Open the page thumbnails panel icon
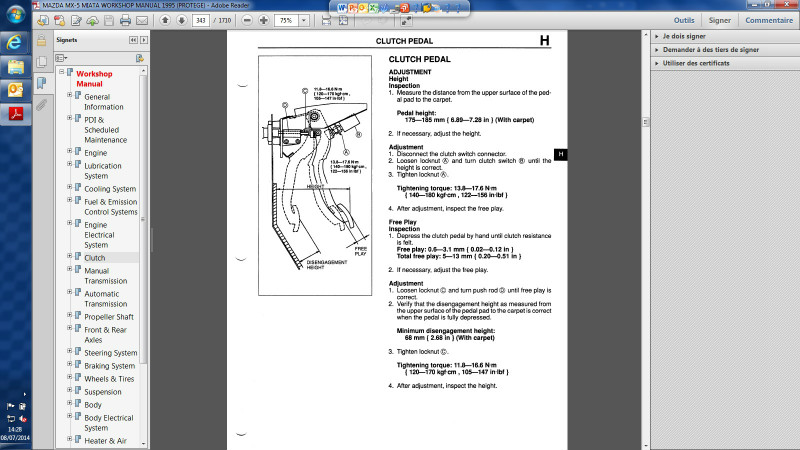 tap(41, 62)
